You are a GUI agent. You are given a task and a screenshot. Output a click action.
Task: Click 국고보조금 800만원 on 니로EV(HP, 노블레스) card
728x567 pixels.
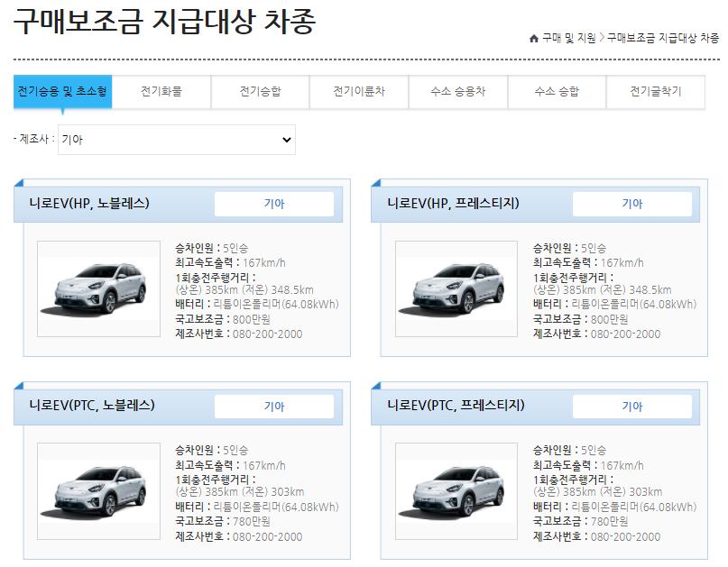coord(223,319)
